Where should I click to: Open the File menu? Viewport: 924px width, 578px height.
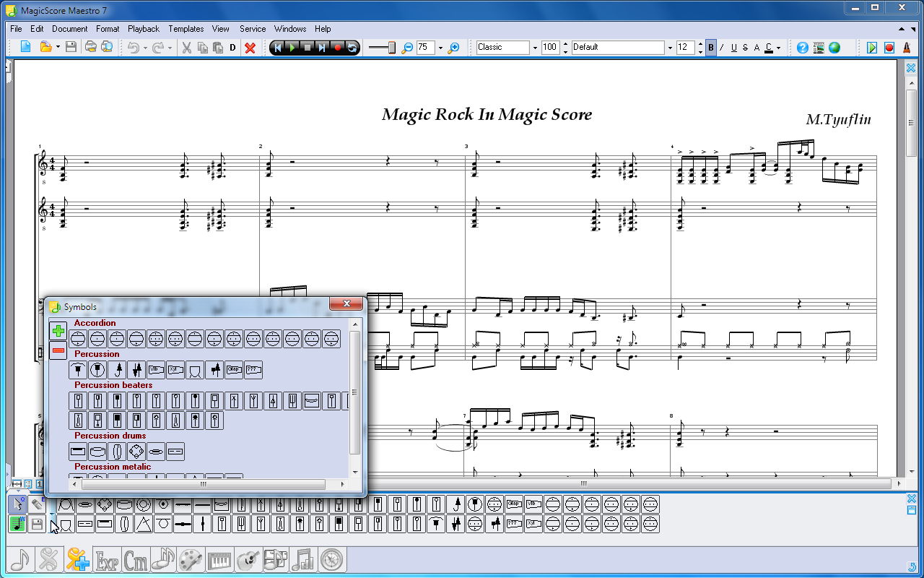tap(16, 29)
